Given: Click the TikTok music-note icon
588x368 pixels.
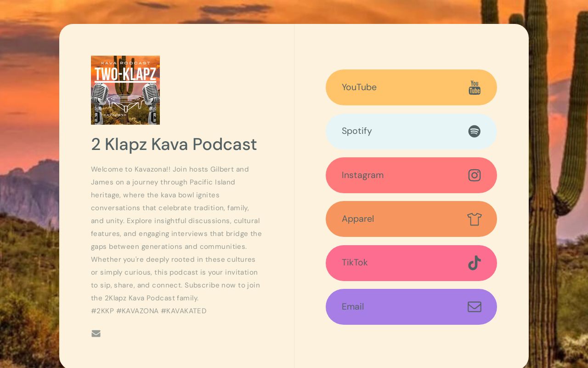Looking at the screenshot, I should coord(475,263).
